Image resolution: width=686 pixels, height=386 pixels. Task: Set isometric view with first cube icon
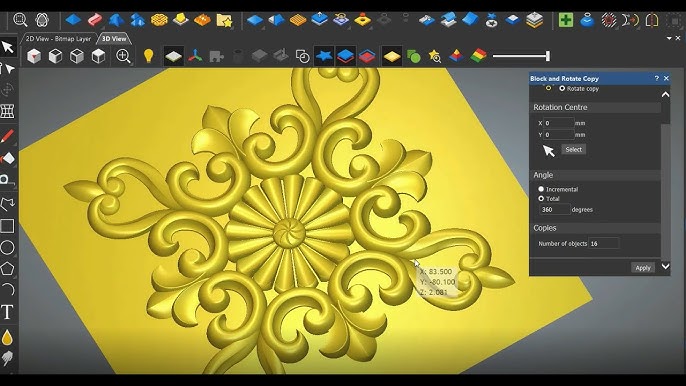coord(34,56)
